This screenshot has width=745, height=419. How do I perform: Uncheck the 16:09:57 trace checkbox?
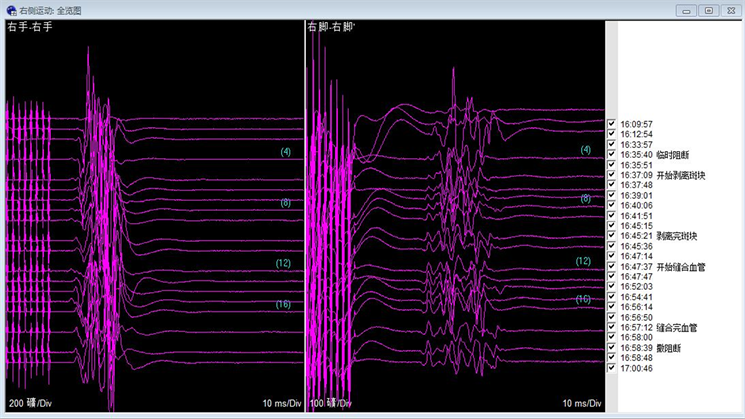[x=612, y=124]
